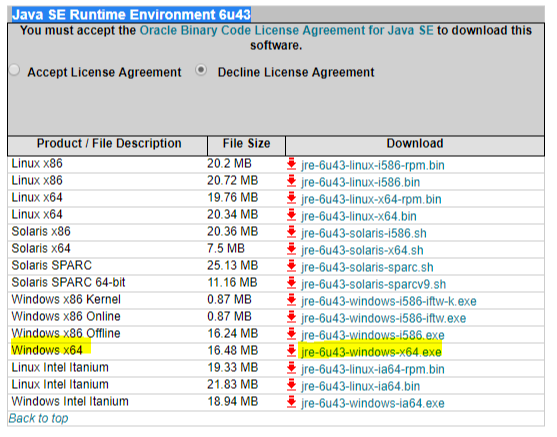The width and height of the screenshot is (557, 437).
Task: Click download icon for jre-6u43-windows-i586-iftw-k.exe
Action: pos(291,300)
